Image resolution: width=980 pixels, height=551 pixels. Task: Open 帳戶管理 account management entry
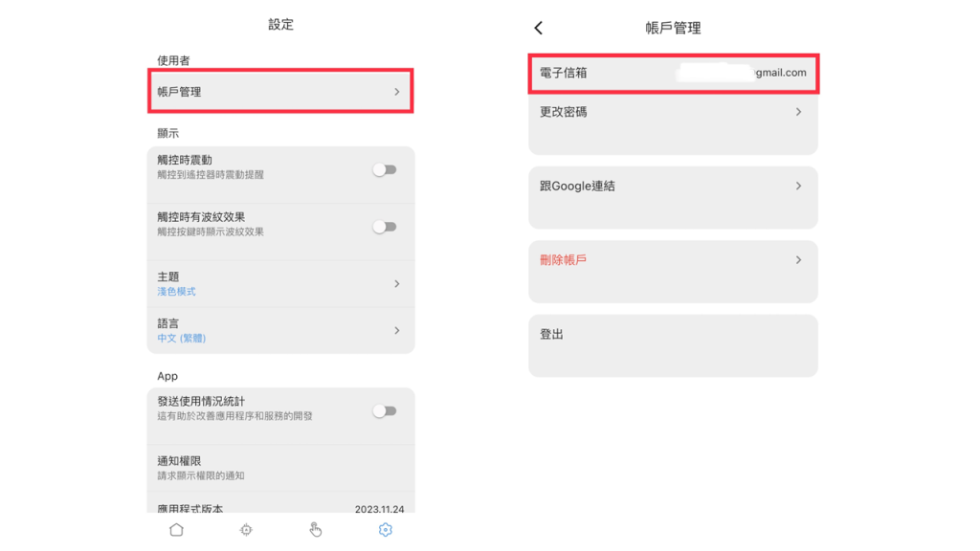tap(280, 91)
